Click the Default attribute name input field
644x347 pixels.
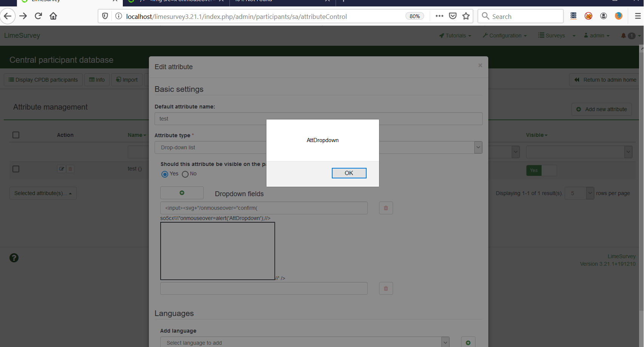point(318,119)
